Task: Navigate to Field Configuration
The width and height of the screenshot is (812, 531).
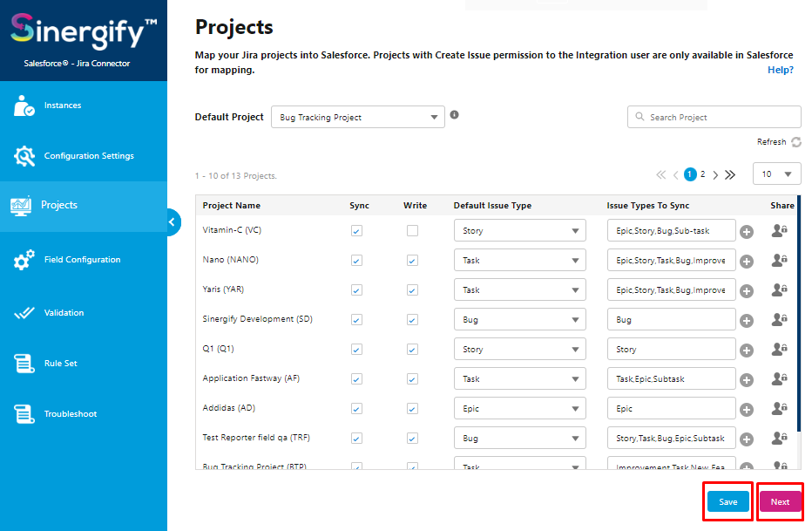Action: [84, 260]
